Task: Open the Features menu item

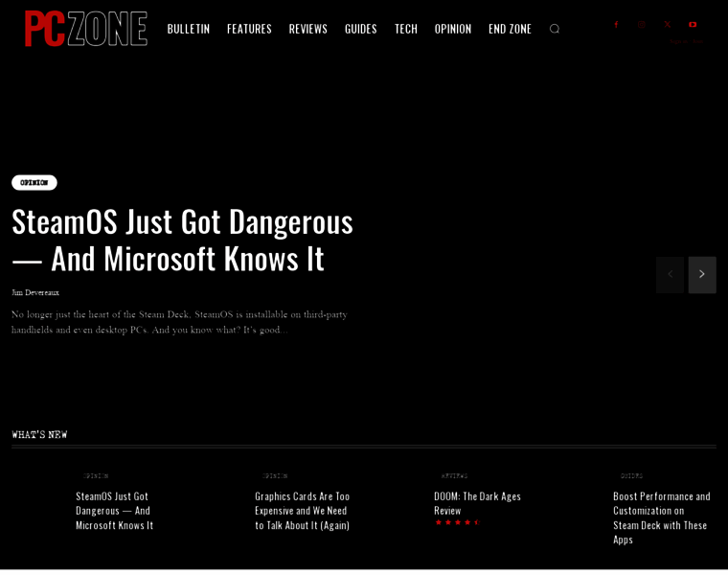Action: [249, 29]
